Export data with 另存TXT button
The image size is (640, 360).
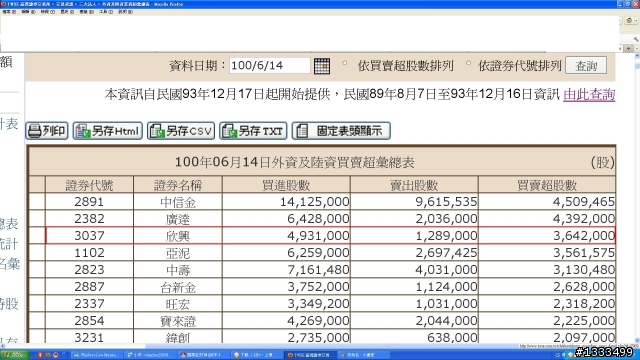click(253, 131)
